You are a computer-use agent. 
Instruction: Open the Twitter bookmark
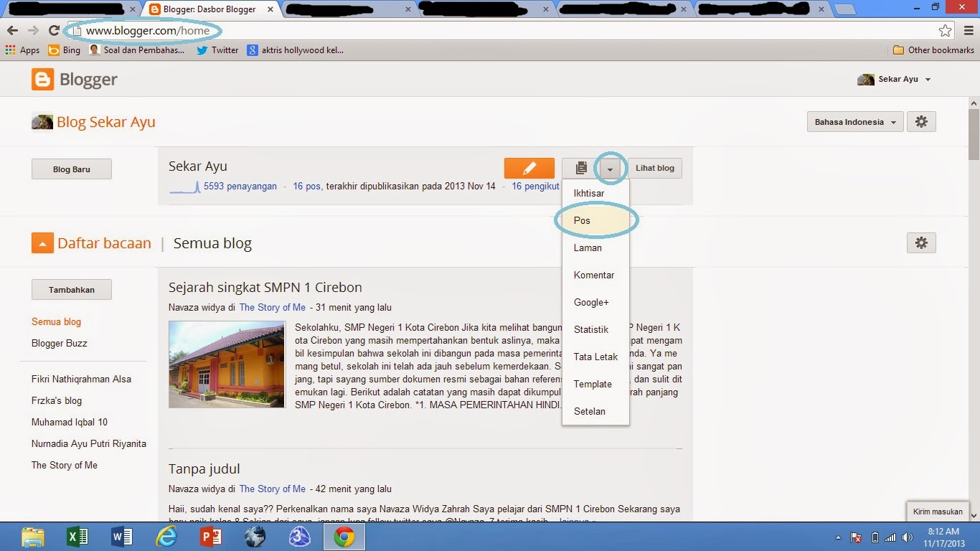click(x=217, y=50)
